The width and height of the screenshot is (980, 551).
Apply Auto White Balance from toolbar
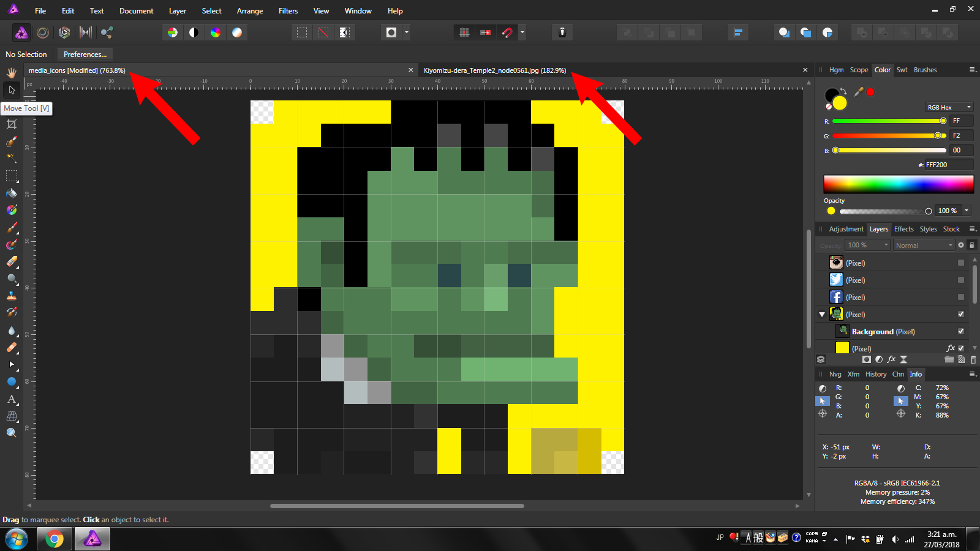[x=237, y=32]
